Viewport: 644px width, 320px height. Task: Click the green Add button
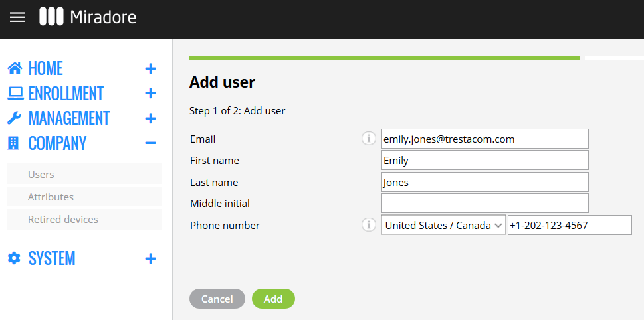pos(273,299)
